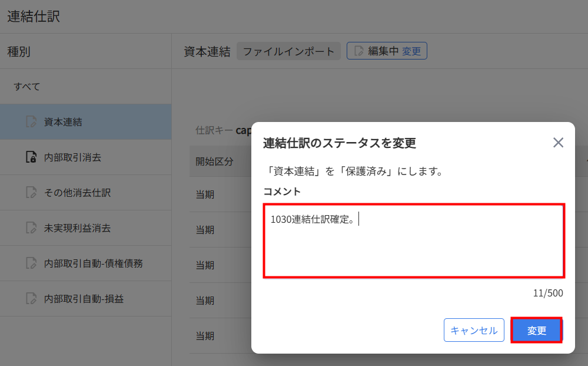Click the 変更 confirm button in dialog

click(536, 330)
